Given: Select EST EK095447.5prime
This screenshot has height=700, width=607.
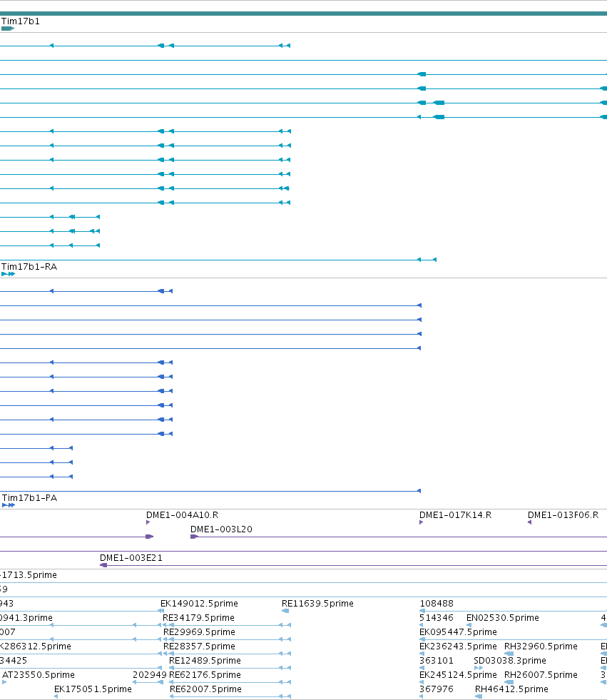Looking at the screenshot, I should click(x=458, y=632).
